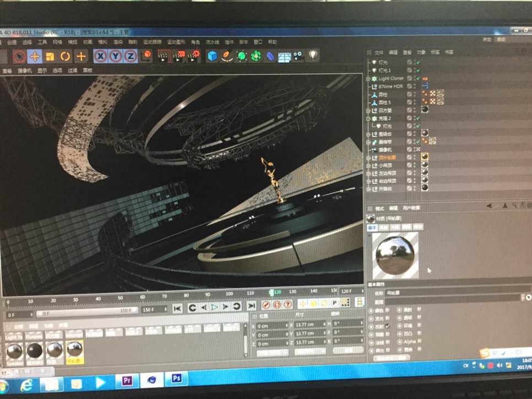Click the last-used tool plus icon
This screenshot has height=399, width=532.
tap(81, 56)
